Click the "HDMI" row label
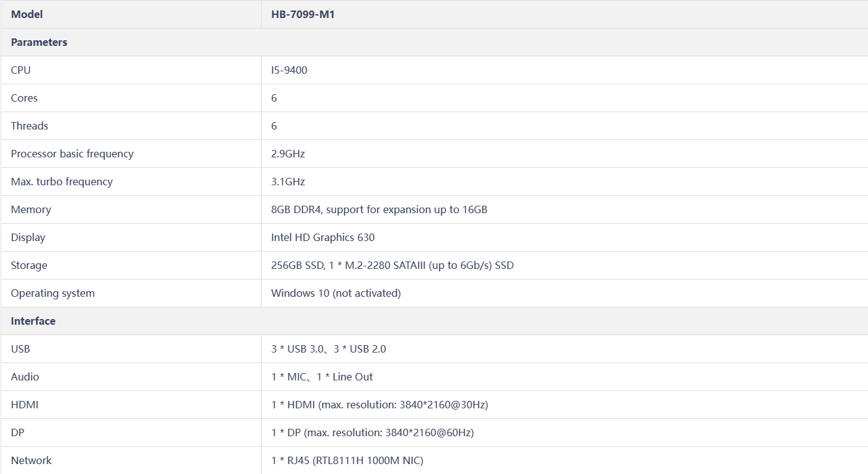 click(25, 405)
